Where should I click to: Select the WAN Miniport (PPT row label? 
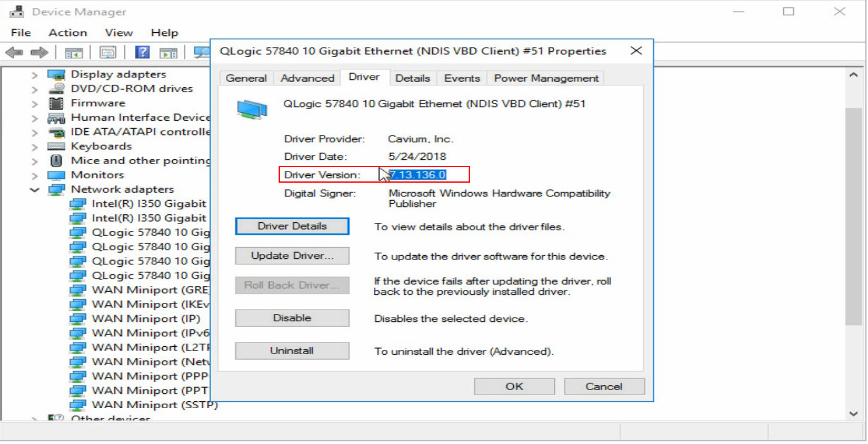(151, 390)
